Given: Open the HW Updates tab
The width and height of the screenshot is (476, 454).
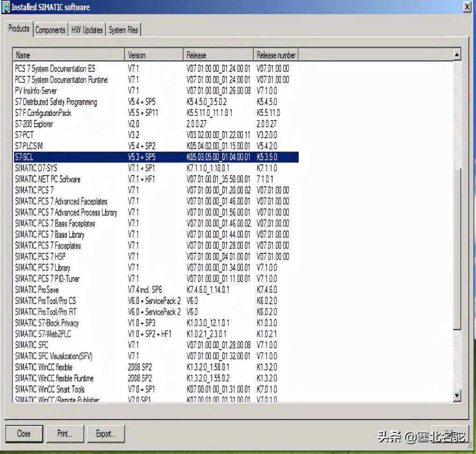Looking at the screenshot, I should 87,30.
